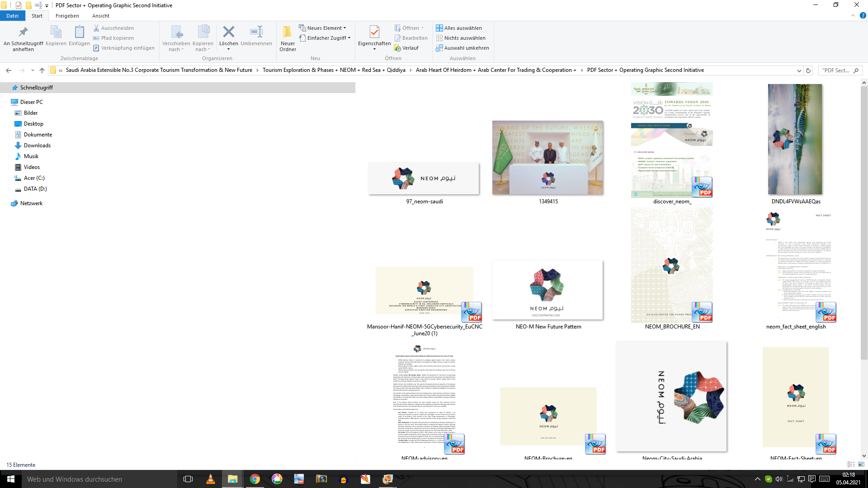The image size is (868, 488).
Task: Switch to the Start ribbon tab
Action: [37, 16]
